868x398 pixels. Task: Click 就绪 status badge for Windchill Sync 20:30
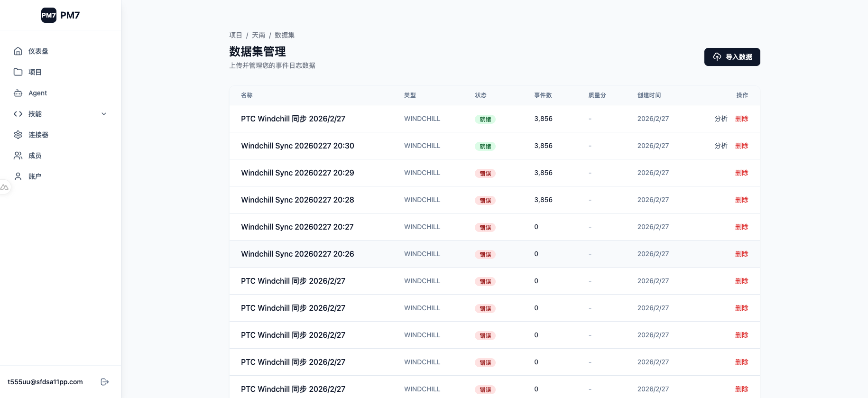point(485,146)
